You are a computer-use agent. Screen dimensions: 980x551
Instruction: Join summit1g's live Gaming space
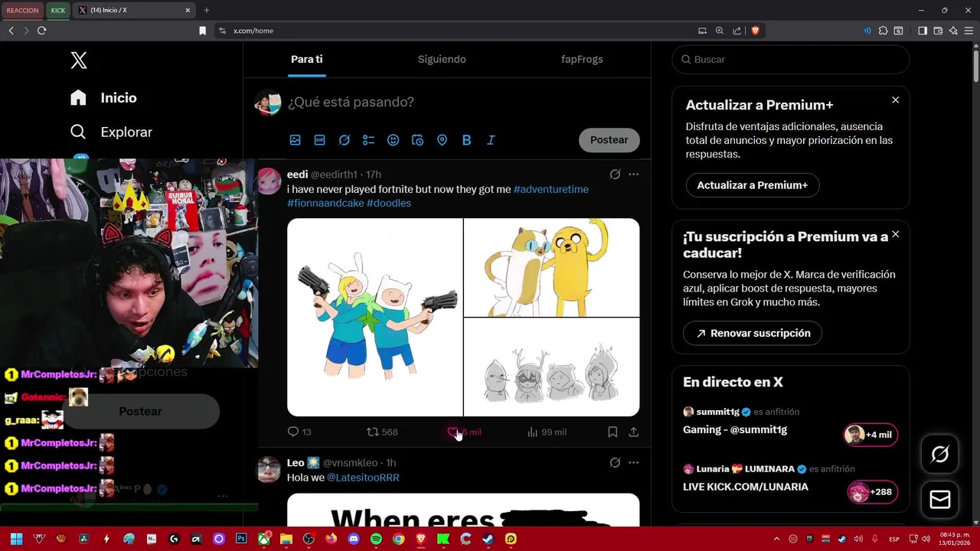coord(791,422)
